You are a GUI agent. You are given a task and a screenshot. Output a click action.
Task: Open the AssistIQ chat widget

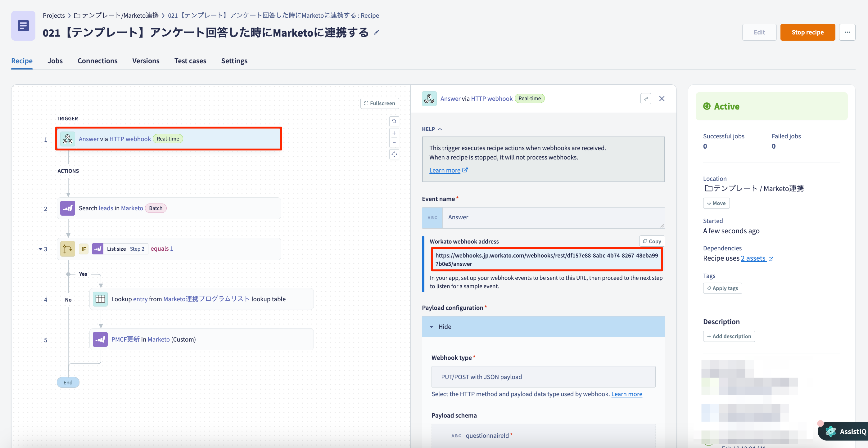click(x=843, y=431)
